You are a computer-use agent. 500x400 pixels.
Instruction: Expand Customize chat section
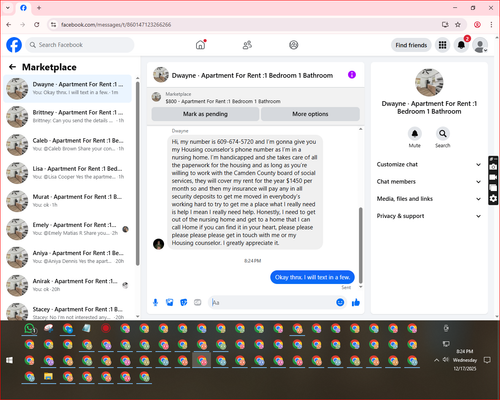429,164
